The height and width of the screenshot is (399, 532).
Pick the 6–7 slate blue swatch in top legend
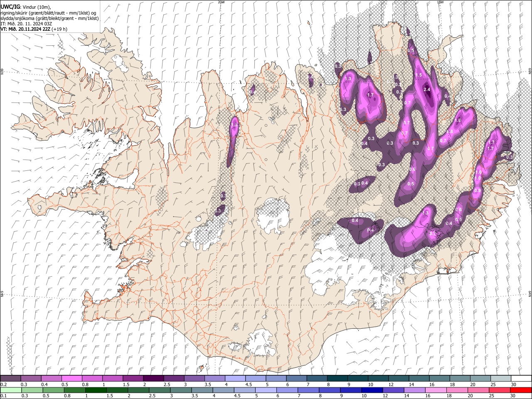[x=297, y=378]
